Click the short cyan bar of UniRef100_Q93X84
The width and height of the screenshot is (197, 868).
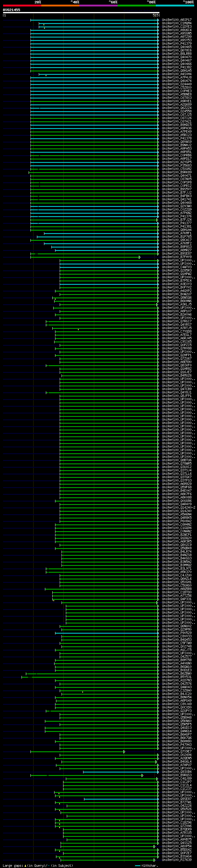point(121,772)
